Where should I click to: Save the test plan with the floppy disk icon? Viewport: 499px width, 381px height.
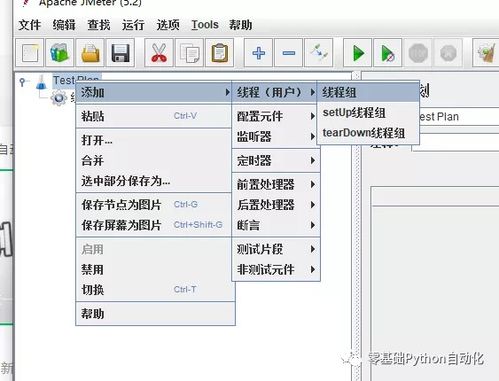(120, 53)
